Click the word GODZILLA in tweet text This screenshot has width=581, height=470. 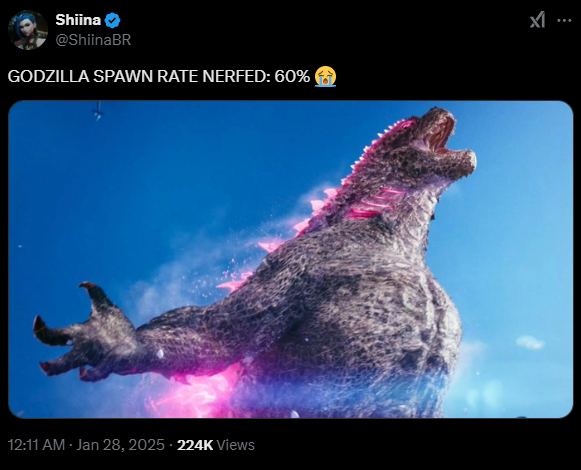48,76
